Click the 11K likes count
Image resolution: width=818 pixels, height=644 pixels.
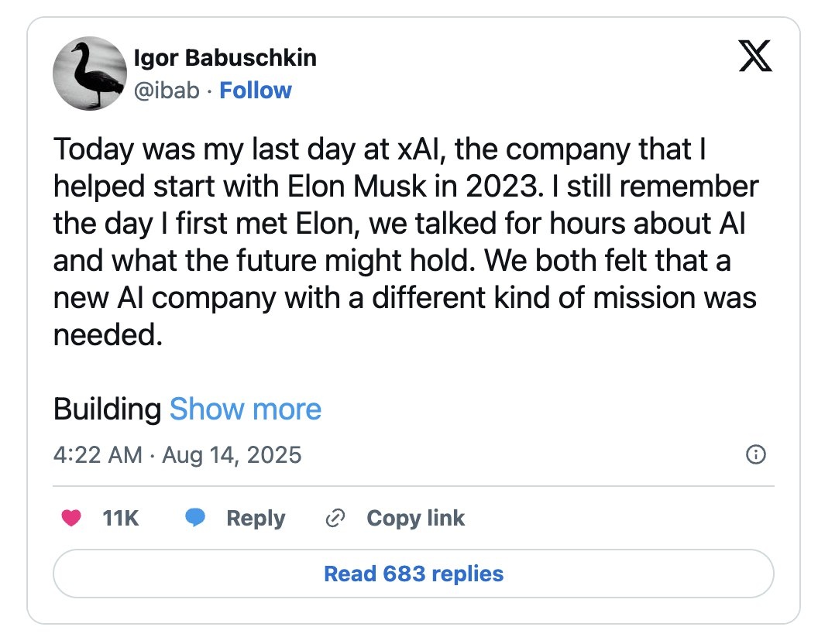click(x=121, y=518)
